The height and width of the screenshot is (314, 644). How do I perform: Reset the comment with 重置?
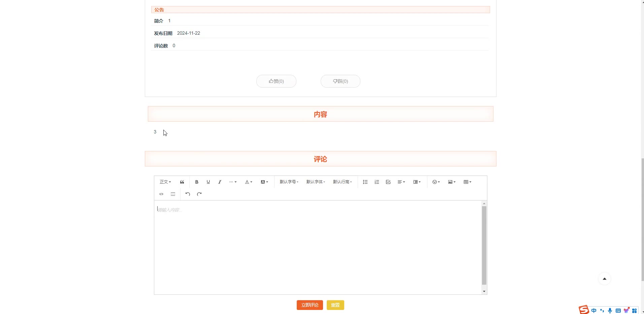click(x=335, y=305)
